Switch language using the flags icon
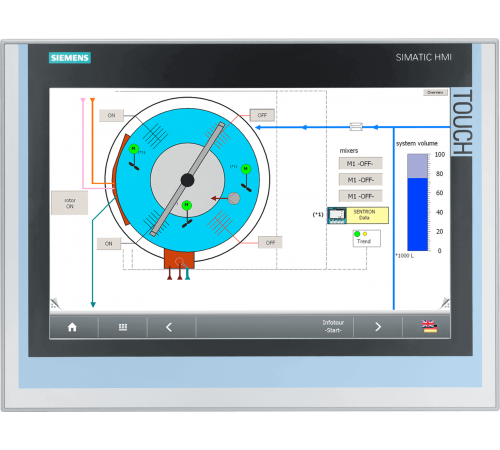Image resolution: width=500 pixels, height=450 pixels. click(429, 326)
